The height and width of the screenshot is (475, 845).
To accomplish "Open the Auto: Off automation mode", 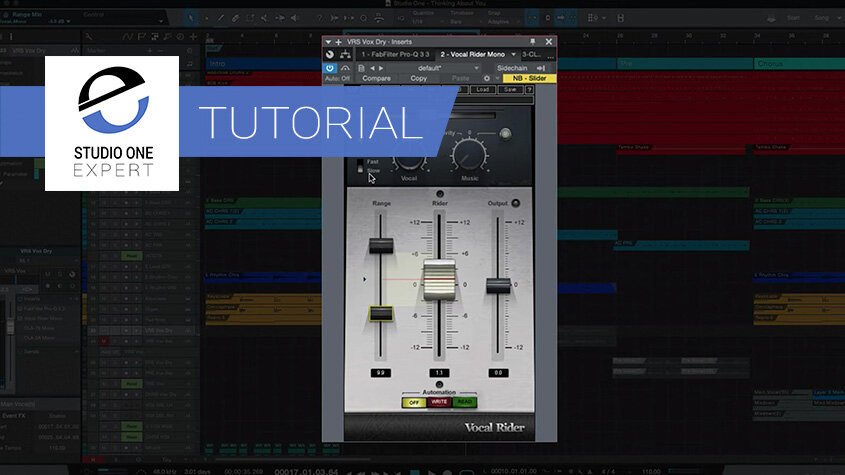I will point(337,79).
